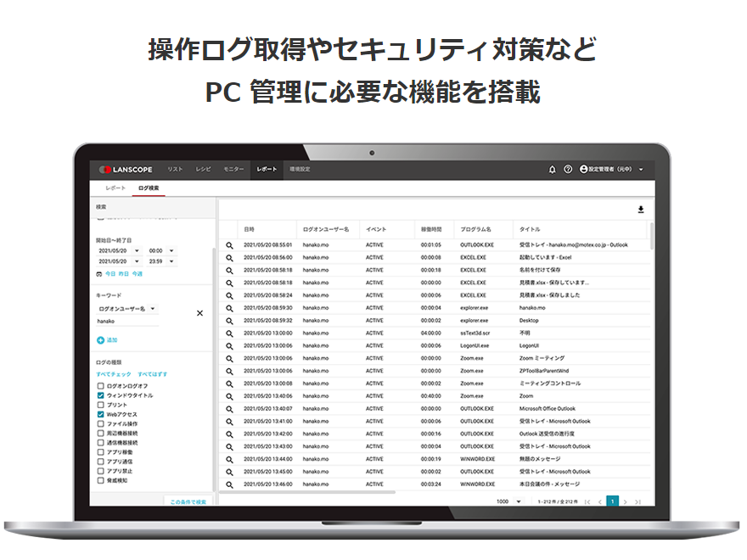This screenshot has width=747, height=560.
Task: Select モニター in the top navigation
Action: tap(236, 168)
